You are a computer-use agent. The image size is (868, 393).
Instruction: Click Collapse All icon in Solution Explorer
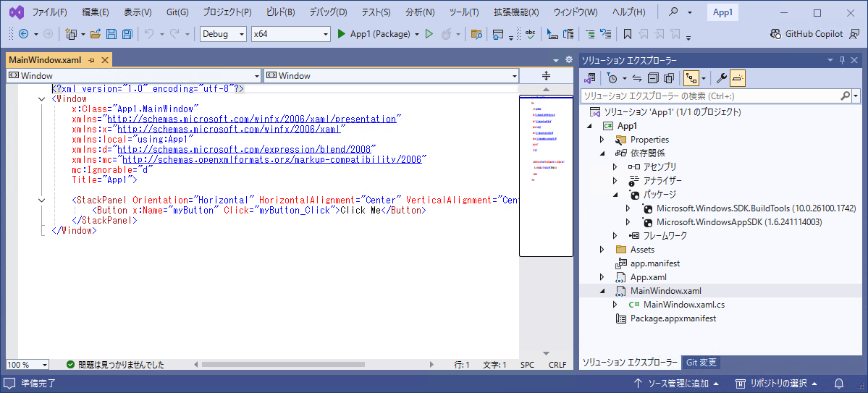click(653, 79)
